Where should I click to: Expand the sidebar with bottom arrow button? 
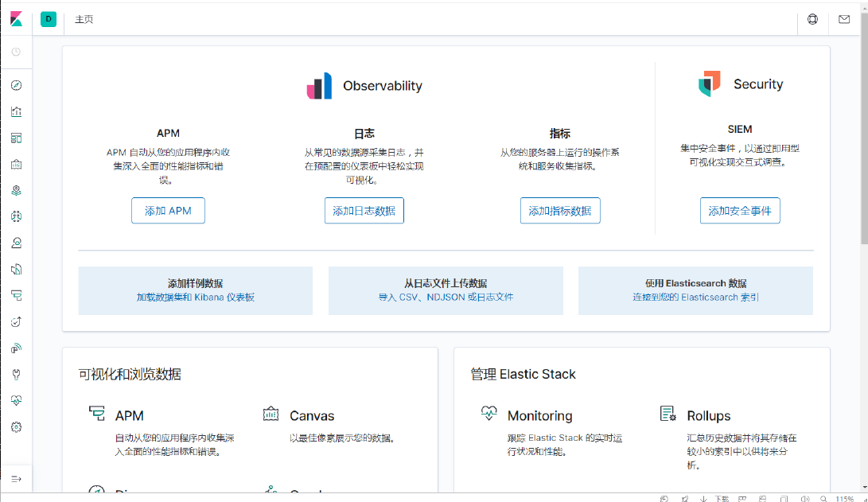click(16, 478)
